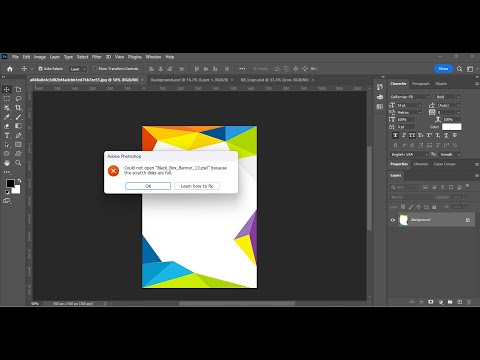Open the Normal blend mode dropdown
This screenshot has width=480, height=360.
coord(411,197)
